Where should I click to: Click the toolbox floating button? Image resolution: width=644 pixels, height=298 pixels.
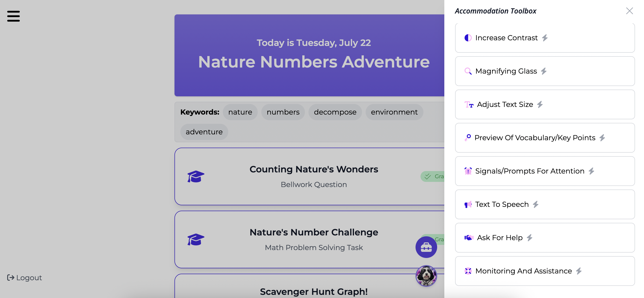[426, 247]
